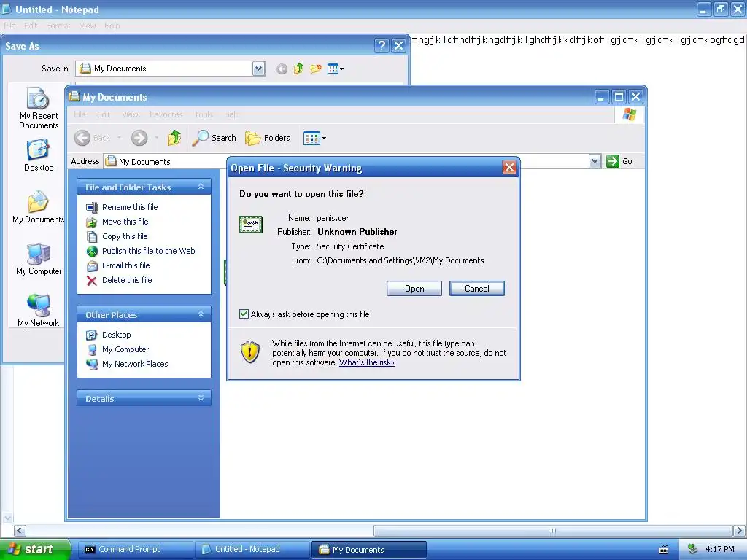Select My Network in Save As places bar
This screenshot has height=560, width=747.
39,311
